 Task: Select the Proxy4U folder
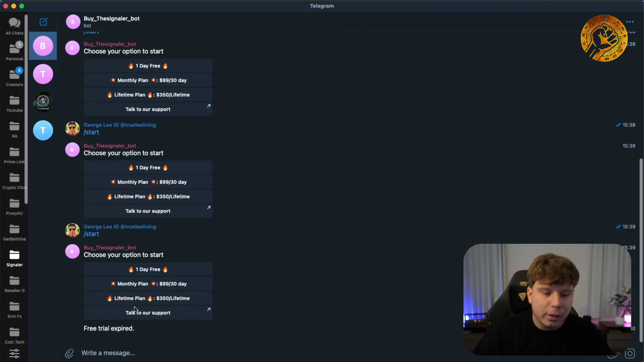click(14, 207)
